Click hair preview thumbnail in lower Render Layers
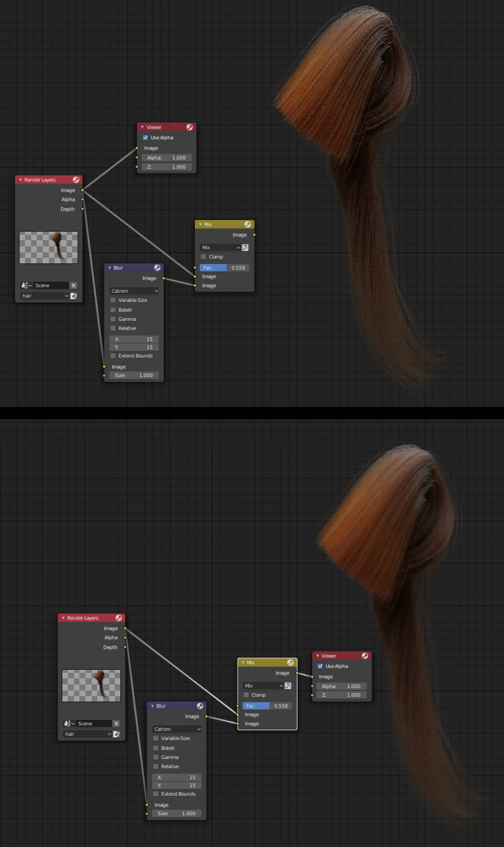This screenshot has width=504, height=847. click(x=92, y=686)
